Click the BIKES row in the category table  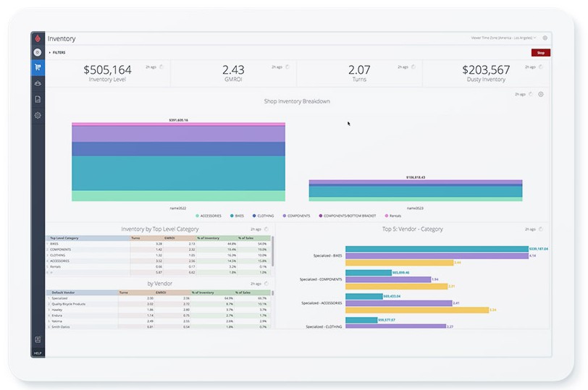pos(159,244)
